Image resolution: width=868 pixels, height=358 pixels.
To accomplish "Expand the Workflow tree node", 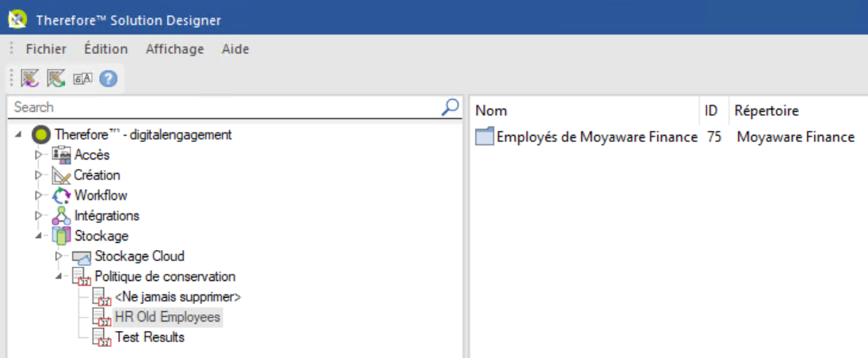I will [39, 195].
